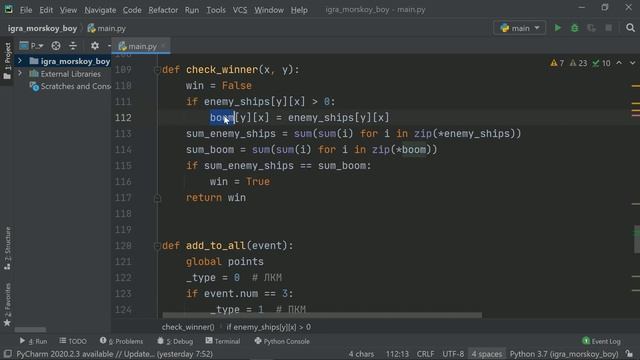
Task: Click 'global points' code line
Action: [x=225, y=262]
